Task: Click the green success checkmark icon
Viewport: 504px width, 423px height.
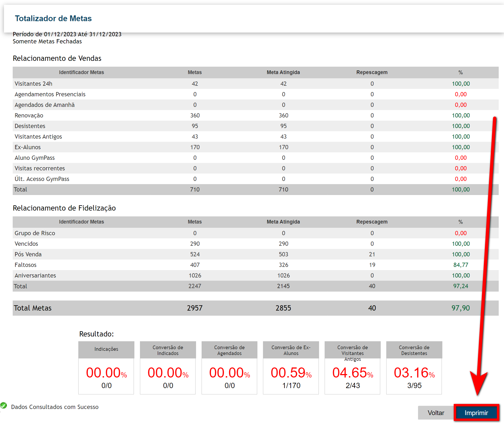Action: pos(4,405)
